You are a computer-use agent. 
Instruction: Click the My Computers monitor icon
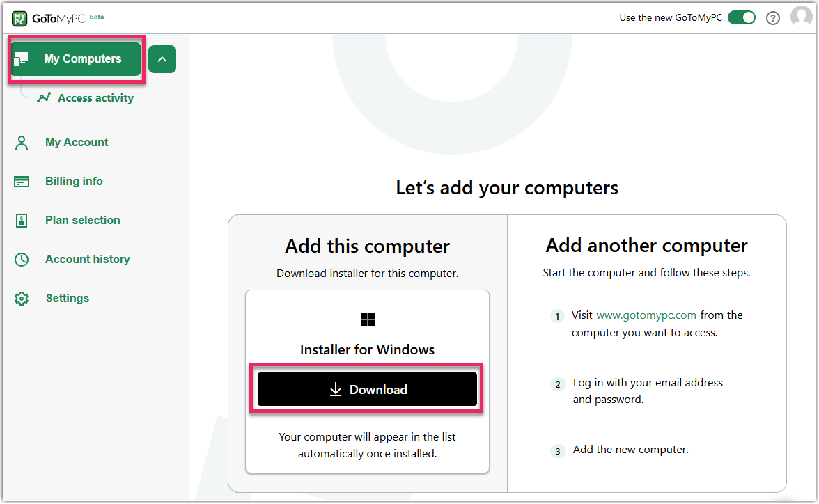coord(22,59)
